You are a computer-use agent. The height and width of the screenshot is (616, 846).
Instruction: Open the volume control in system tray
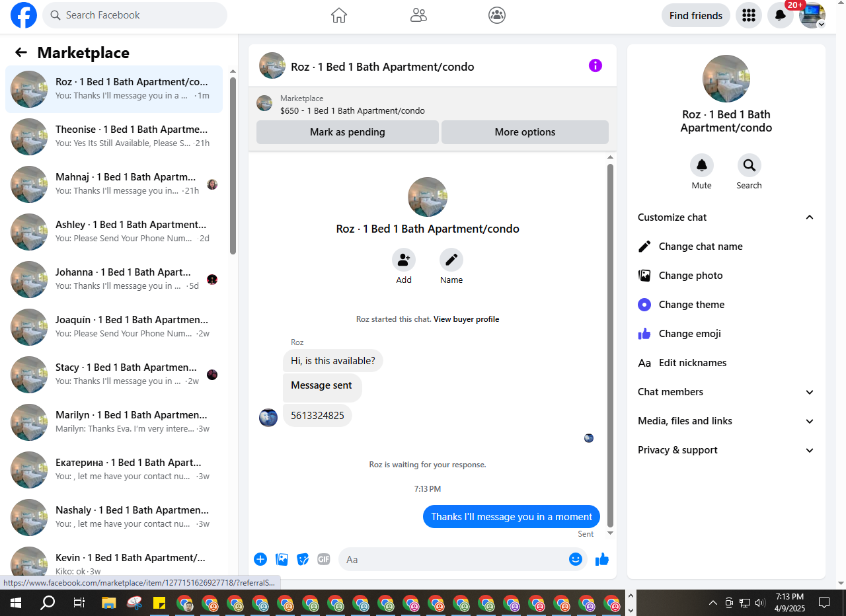(x=760, y=603)
